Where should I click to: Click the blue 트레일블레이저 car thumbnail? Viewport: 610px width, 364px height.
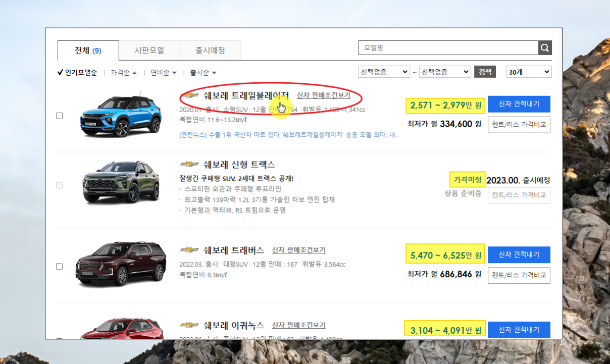(x=121, y=115)
